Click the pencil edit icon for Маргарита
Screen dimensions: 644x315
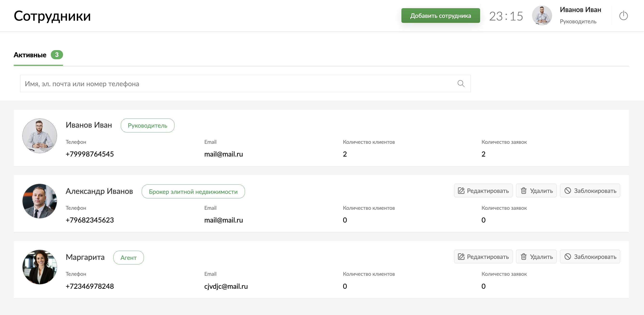pyautogui.click(x=461, y=257)
